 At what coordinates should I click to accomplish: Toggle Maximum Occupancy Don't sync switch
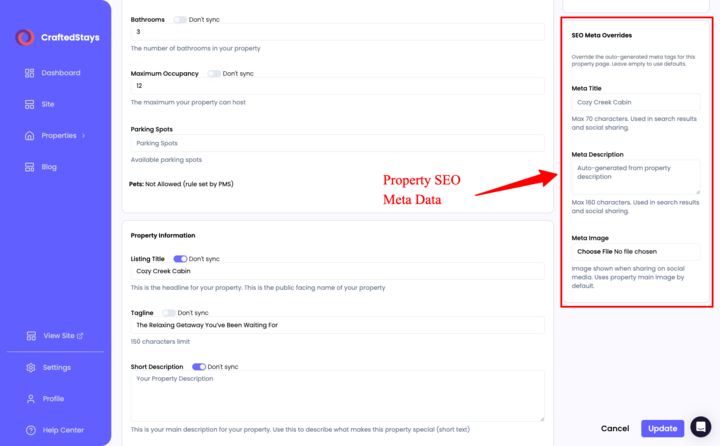(x=214, y=74)
